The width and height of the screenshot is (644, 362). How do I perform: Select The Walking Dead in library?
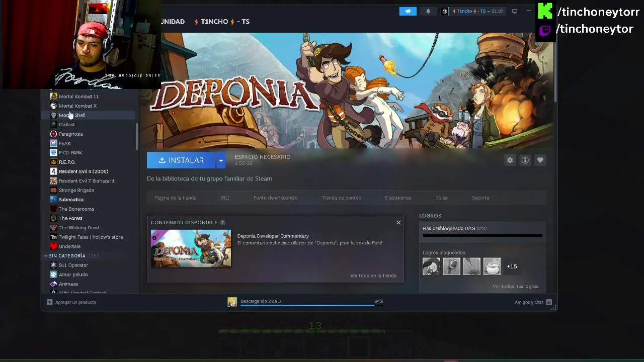point(78,228)
